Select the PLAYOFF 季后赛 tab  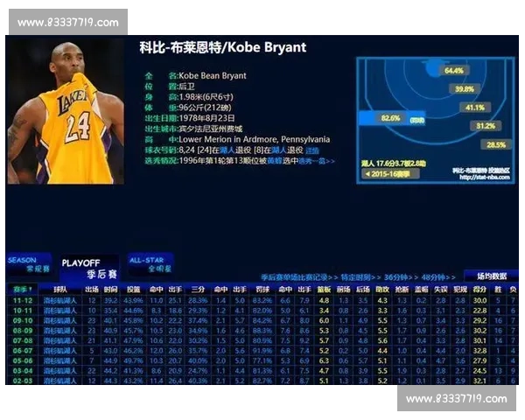(85, 268)
